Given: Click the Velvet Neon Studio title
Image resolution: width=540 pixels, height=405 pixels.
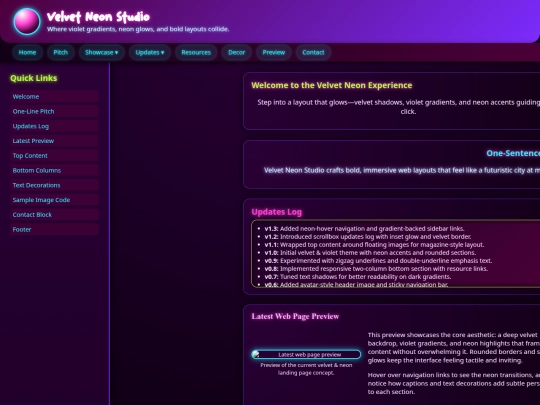Looking at the screenshot, I should [x=98, y=17].
